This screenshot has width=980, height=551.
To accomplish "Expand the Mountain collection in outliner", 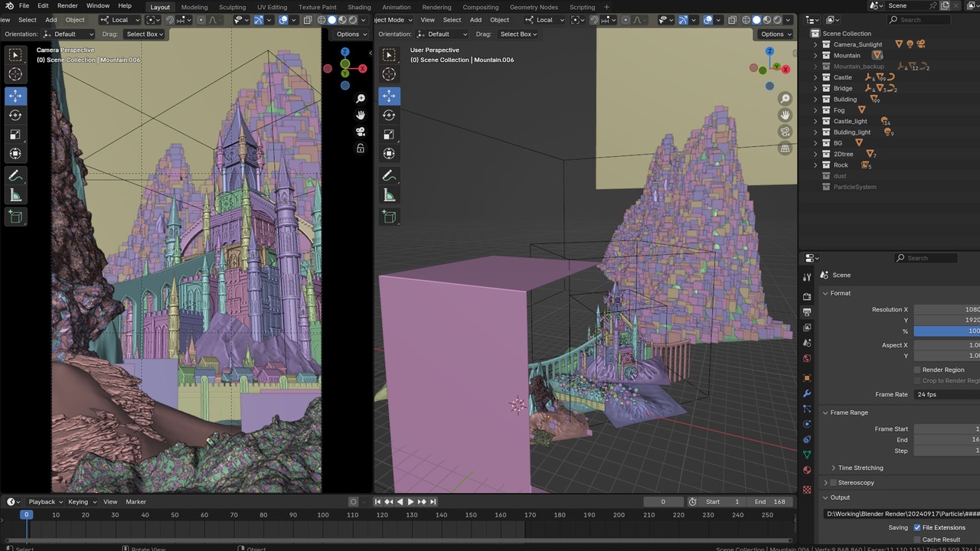I will [x=816, y=55].
